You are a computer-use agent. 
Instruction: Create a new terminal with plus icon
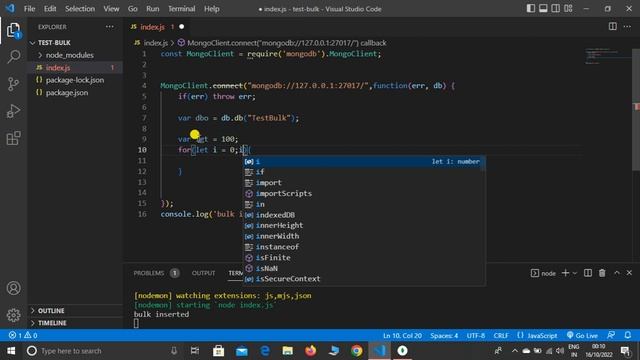point(565,273)
